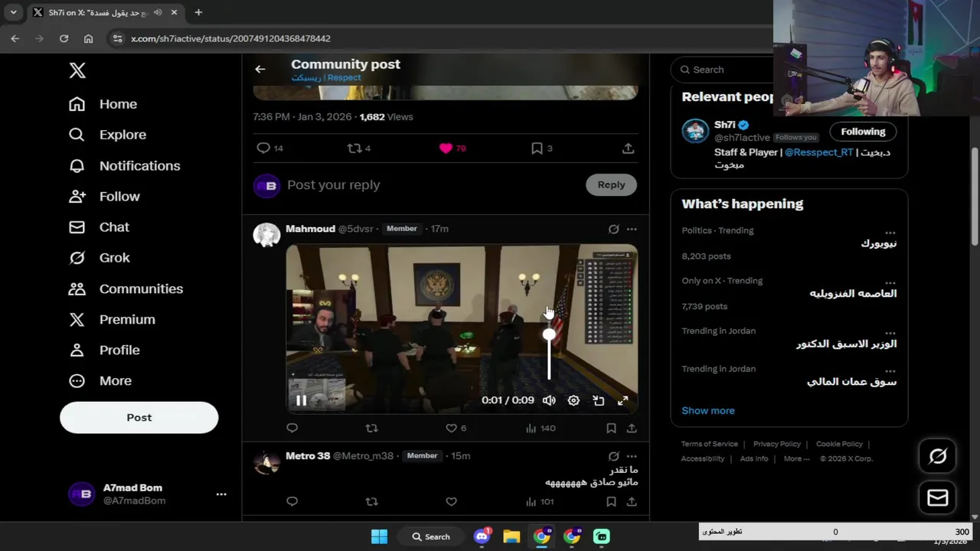Open Explore in left navigation
The image size is (980, 551).
point(107,135)
